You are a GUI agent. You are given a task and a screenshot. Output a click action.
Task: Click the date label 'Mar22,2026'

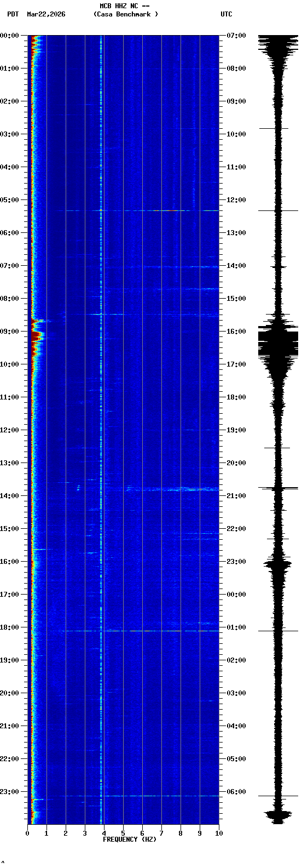click(46, 14)
